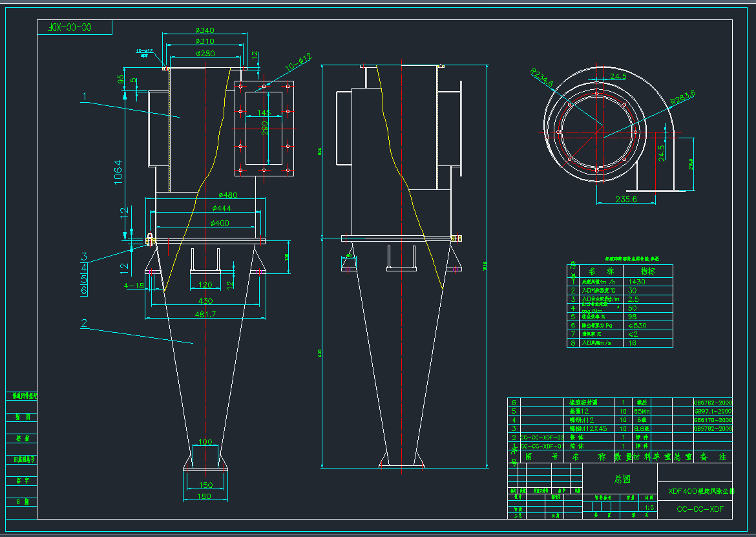Select the ø340 dimension text

point(204,30)
